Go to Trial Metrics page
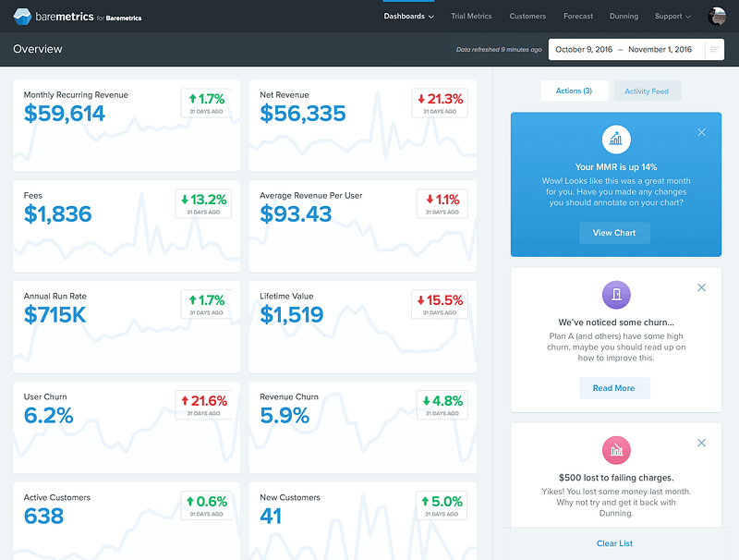The width and height of the screenshot is (739, 560). pos(471,16)
